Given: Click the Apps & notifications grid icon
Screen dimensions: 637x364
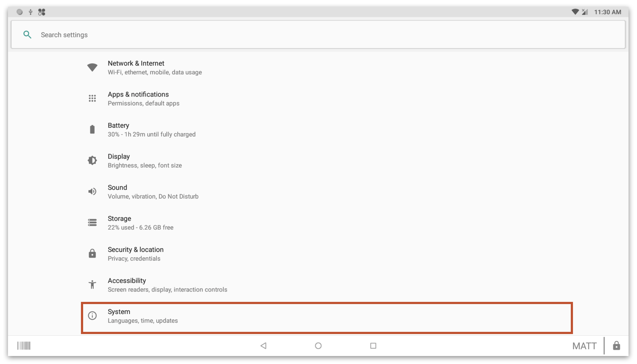Looking at the screenshot, I should tap(92, 98).
